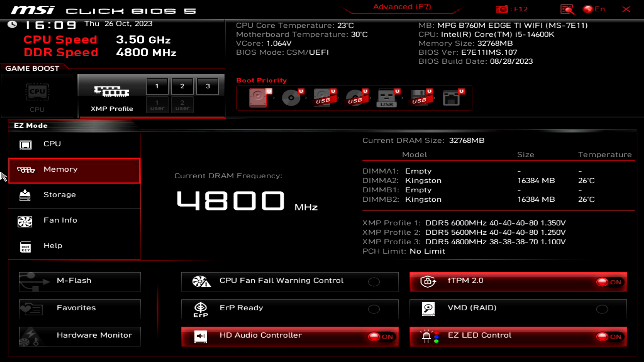644x362 pixels.
Task: Toggle fTPM 2.0 switch off
Action: tap(609, 282)
